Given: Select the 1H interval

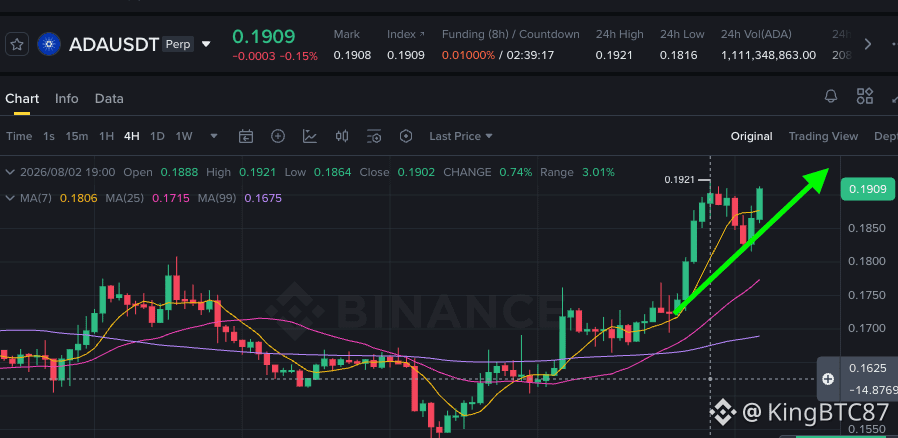Looking at the screenshot, I should pos(107,136).
